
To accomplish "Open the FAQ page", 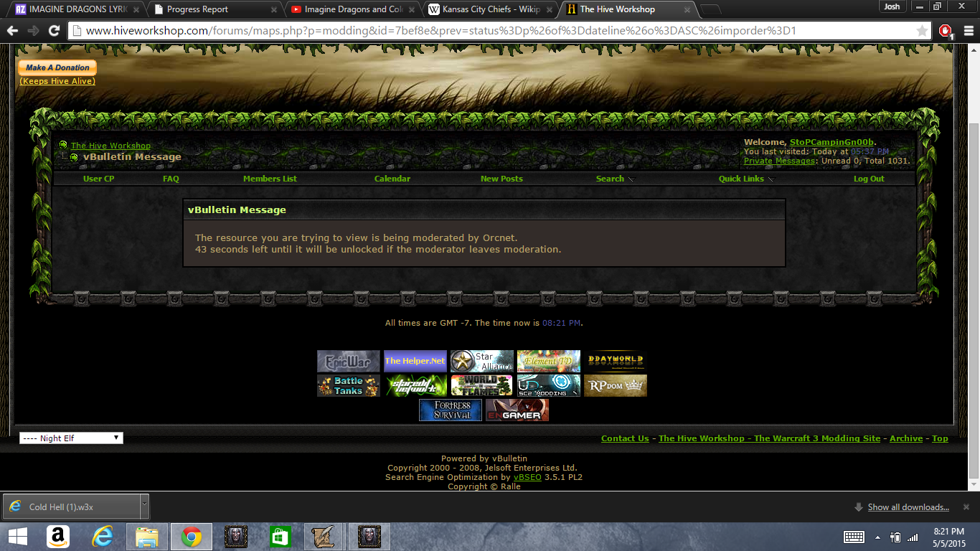I will click(171, 179).
